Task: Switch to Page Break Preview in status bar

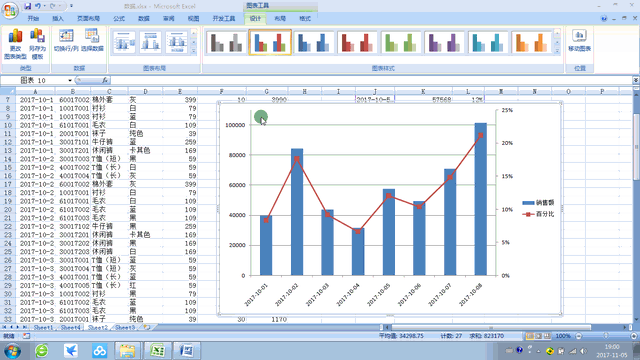Action: coord(547,336)
